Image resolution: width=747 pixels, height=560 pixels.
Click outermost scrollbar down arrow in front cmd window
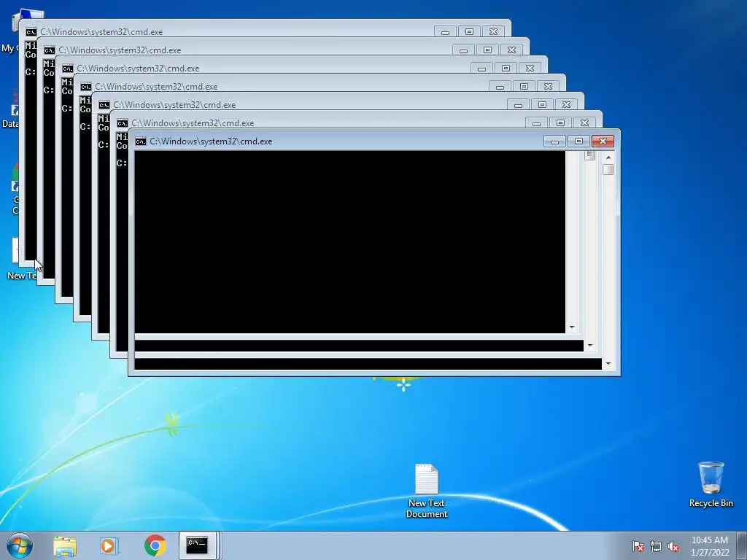tap(608, 364)
